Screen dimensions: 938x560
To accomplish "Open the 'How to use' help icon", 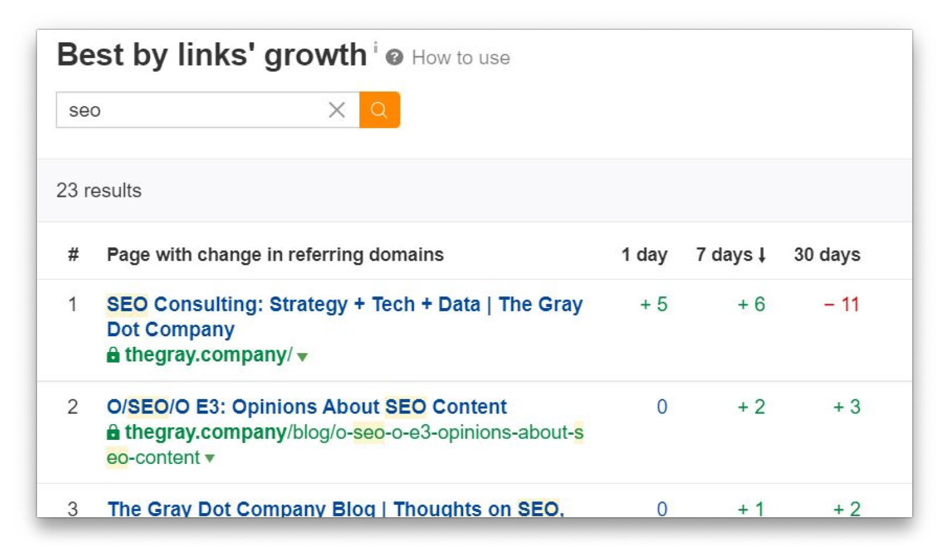I will tap(395, 57).
